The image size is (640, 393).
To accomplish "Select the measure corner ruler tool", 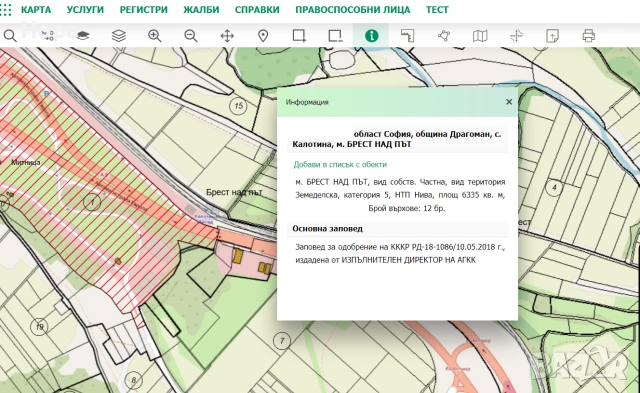I will point(407,36).
